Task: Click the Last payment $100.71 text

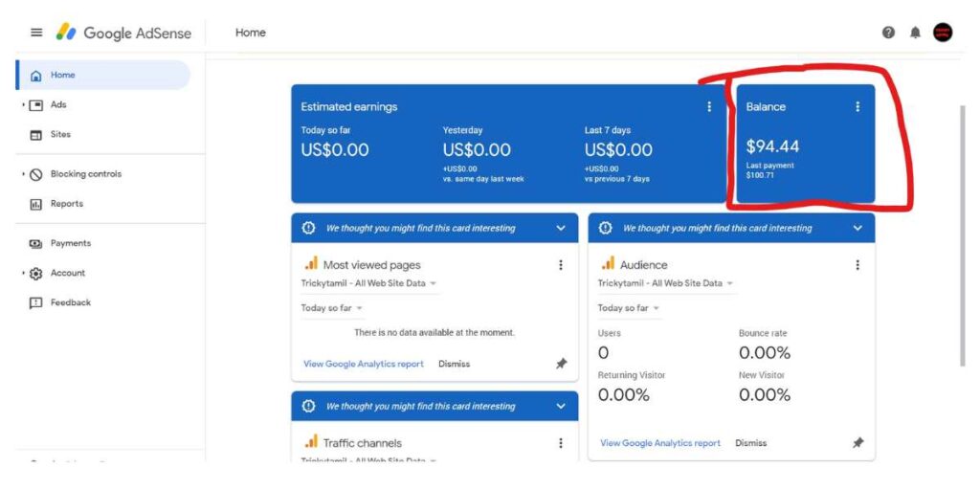Action: pyautogui.click(x=770, y=170)
